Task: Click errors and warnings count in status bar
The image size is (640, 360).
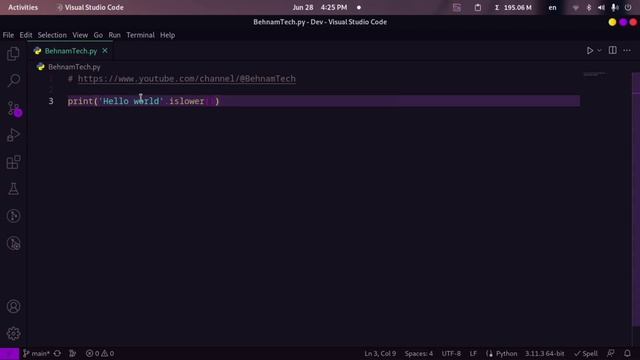Action: [x=100, y=353]
